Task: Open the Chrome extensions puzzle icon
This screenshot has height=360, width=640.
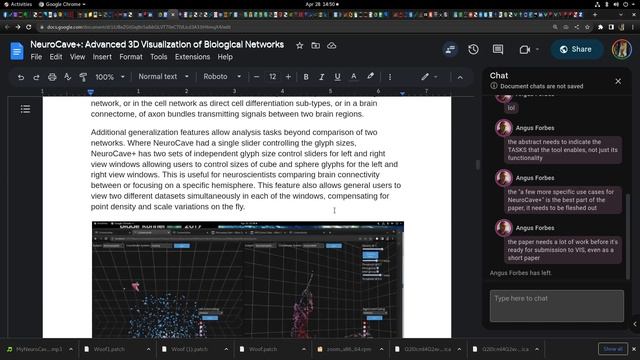Action: pyautogui.click(x=600, y=27)
